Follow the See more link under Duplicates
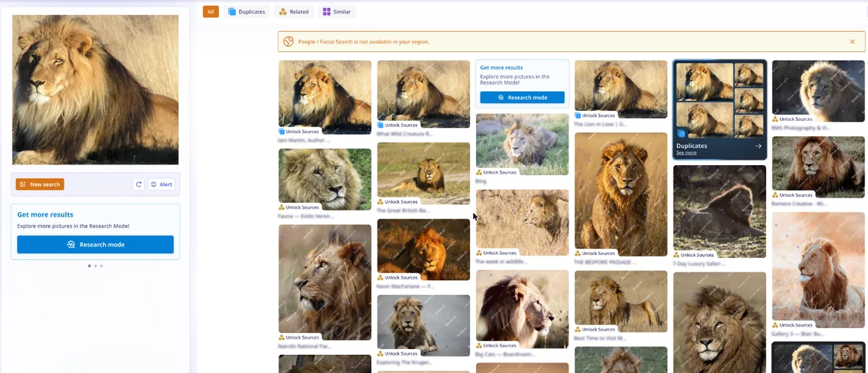The height and width of the screenshot is (373, 868). [686, 153]
